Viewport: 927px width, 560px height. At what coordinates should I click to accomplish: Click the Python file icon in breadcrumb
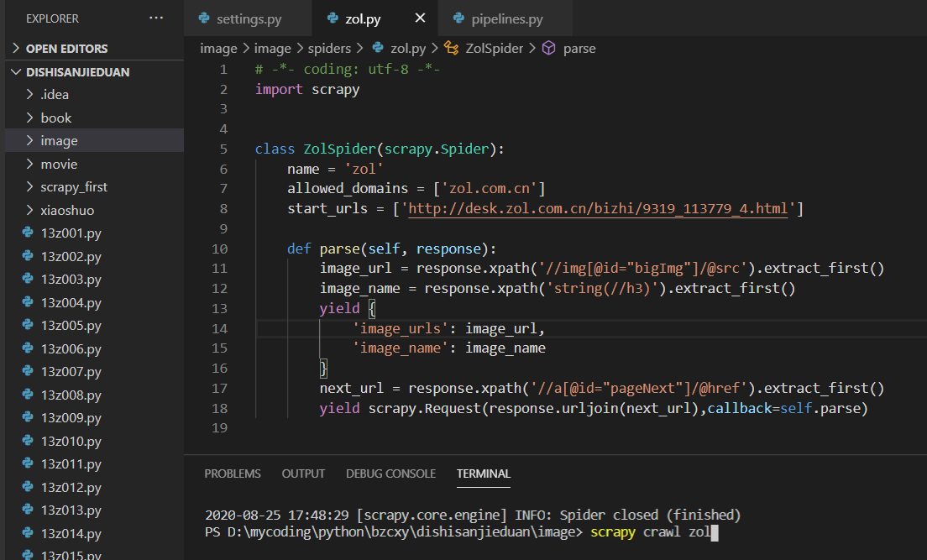[378, 48]
